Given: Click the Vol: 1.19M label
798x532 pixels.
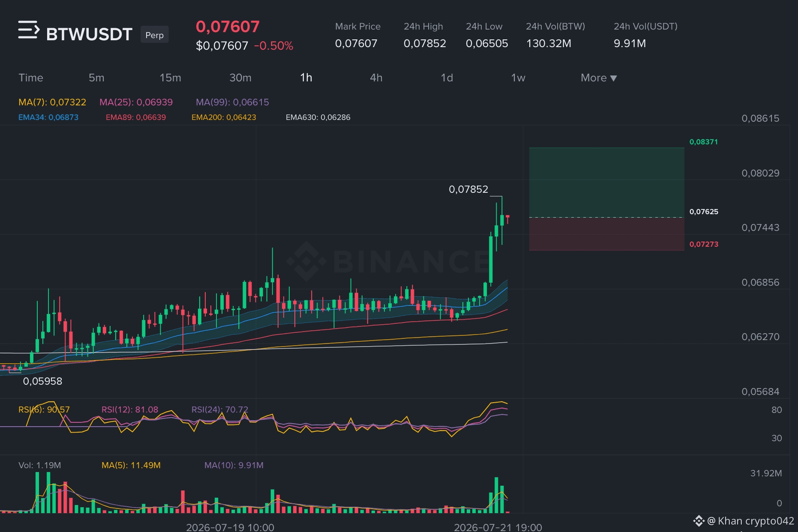Looking at the screenshot, I should [x=40, y=465].
